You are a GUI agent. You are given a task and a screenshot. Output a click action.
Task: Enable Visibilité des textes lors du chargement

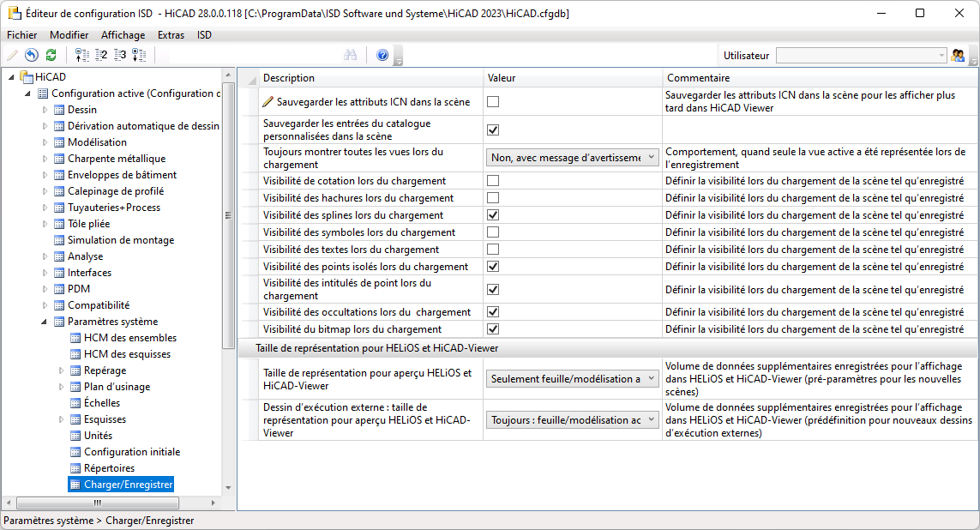tap(493, 250)
